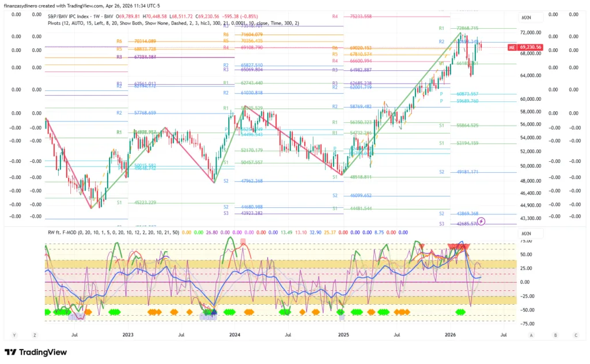Click the 72,000.00 level on price scale
The height and width of the screenshot is (364, 590).
[532, 33]
